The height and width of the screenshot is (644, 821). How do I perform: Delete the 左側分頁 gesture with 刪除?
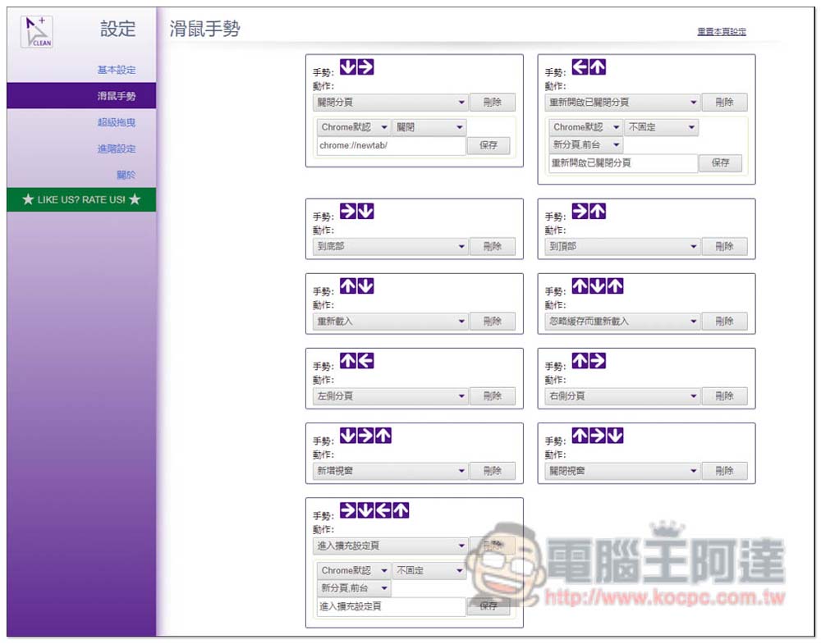(x=492, y=396)
